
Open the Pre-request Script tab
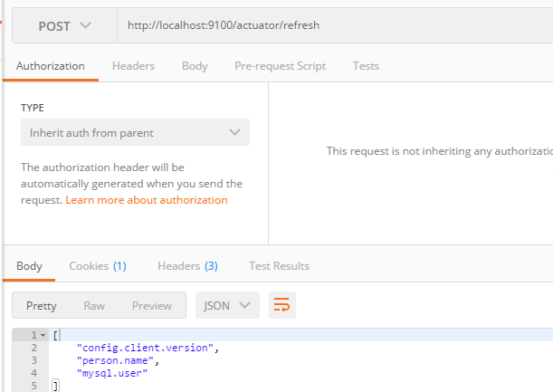(280, 66)
